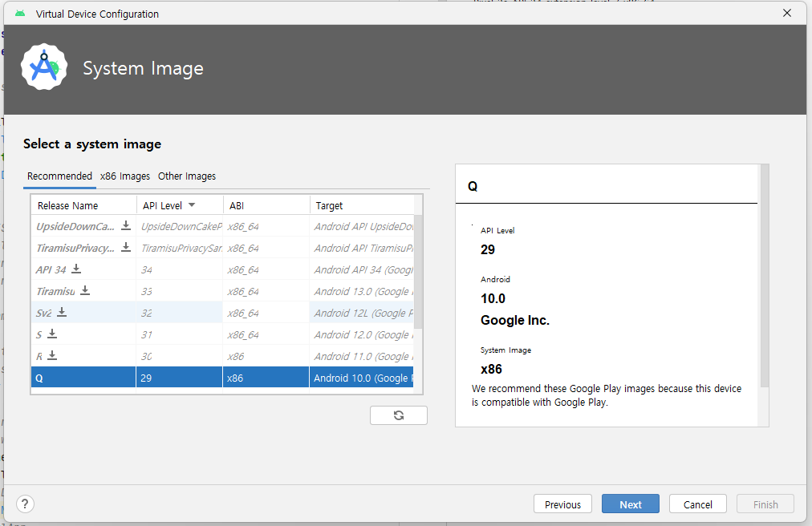Click the Next button
This screenshot has width=812, height=526.
click(x=630, y=504)
